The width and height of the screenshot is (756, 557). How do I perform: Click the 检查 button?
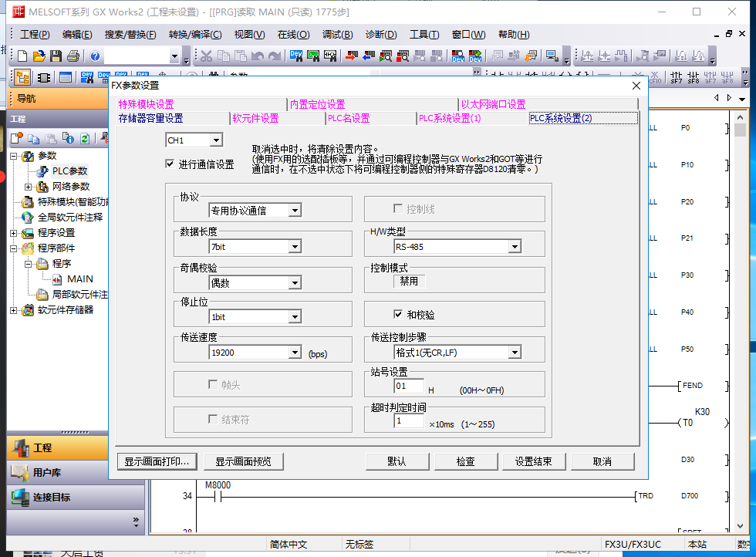466,461
